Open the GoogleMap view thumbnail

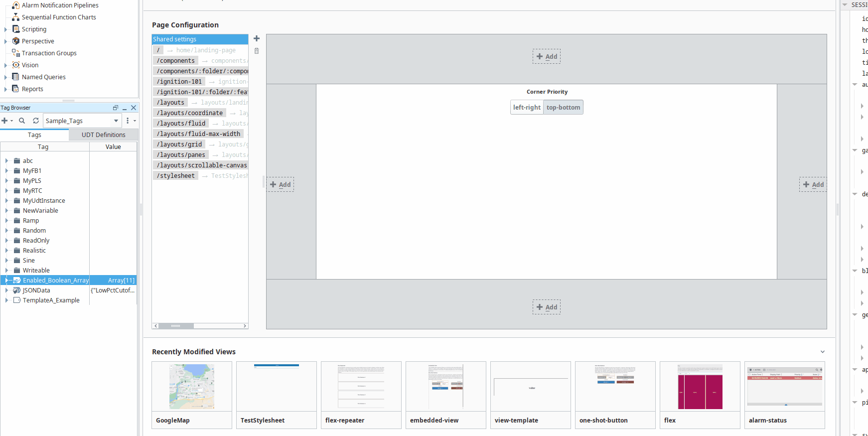click(192, 395)
